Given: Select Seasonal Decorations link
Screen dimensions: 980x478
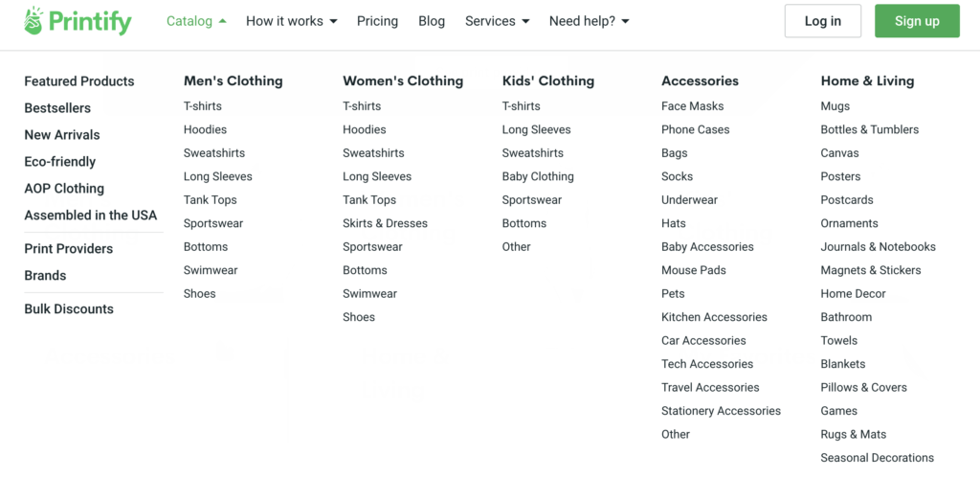Looking at the screenshot, I should [877, 458].
